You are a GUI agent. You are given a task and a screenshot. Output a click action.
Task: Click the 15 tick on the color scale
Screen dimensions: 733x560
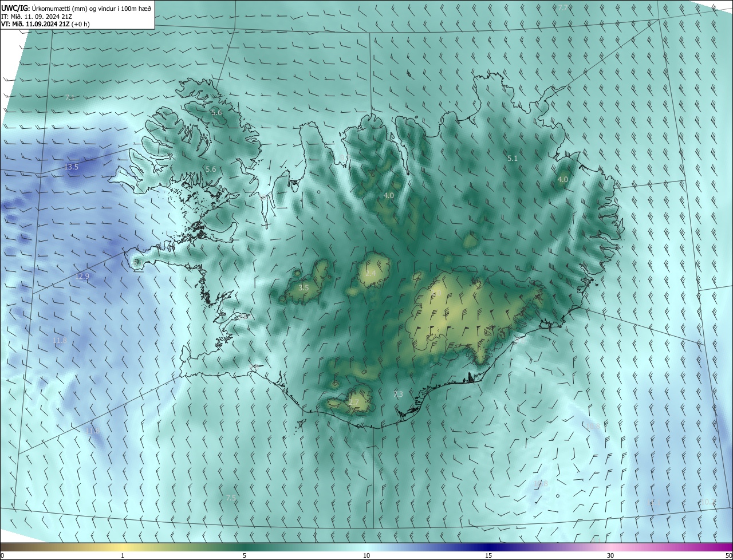[x=488, y=556]
